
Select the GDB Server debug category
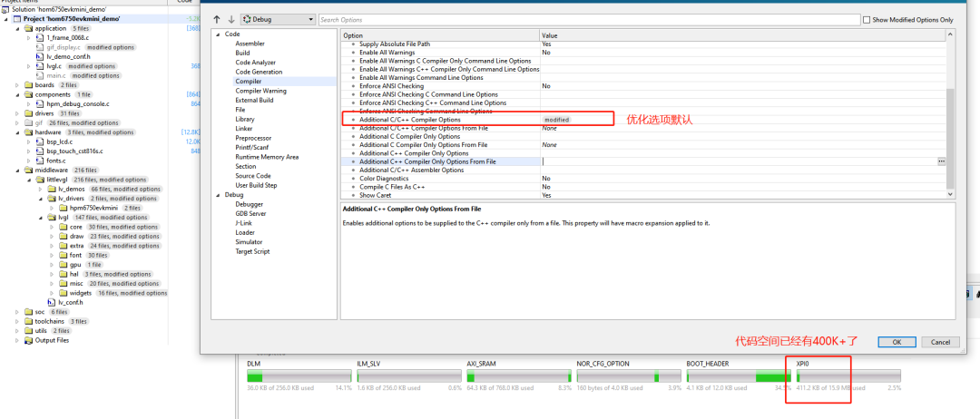tap(250, 213)
